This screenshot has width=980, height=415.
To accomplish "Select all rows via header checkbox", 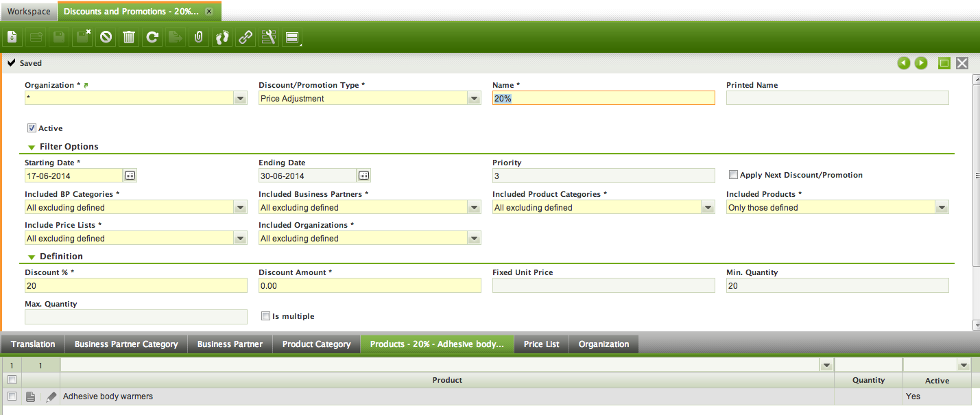I will 11,379.
